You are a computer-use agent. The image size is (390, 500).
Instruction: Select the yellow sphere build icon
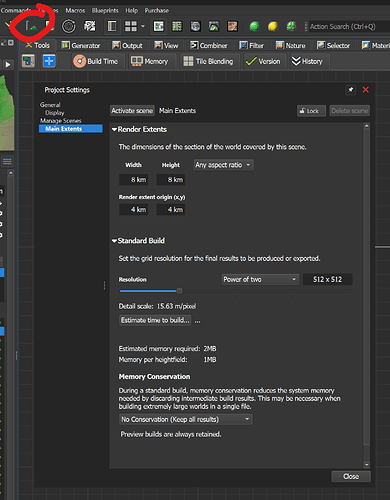pyautogui.click(x=273, y=26)
